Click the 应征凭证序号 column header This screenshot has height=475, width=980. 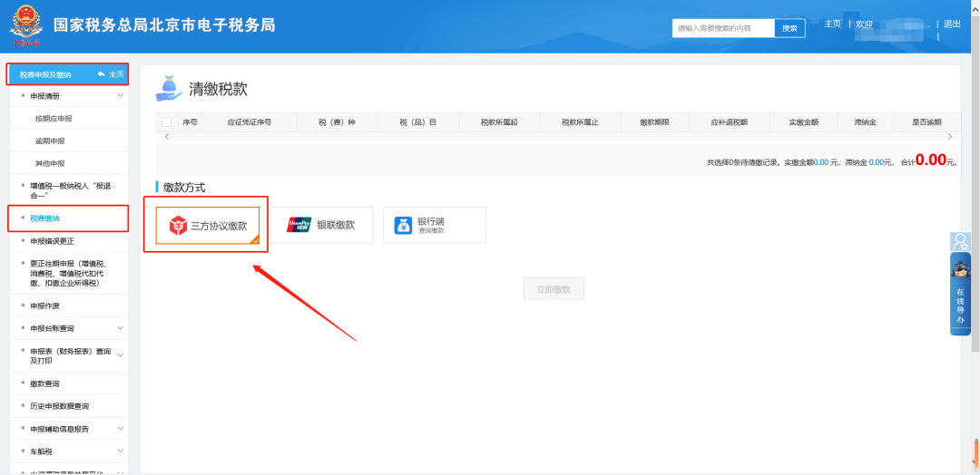(x=250, y=122)
